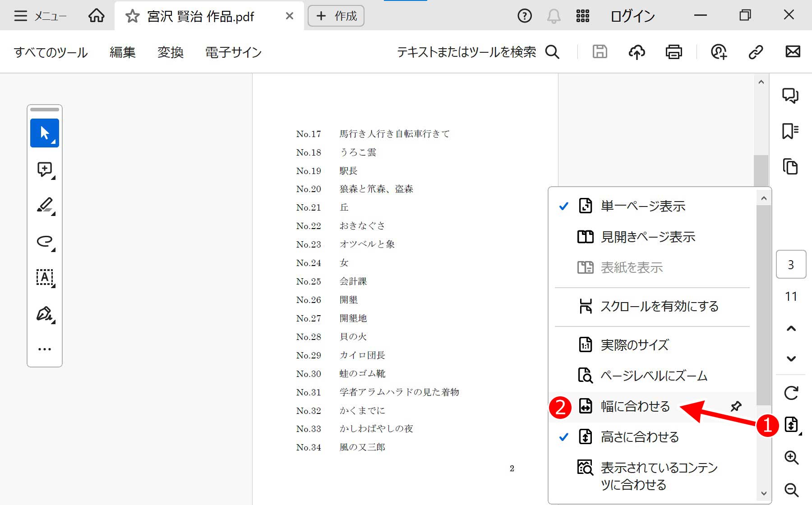
Task: Choose 幅に合わせる option
Action: 652,406
